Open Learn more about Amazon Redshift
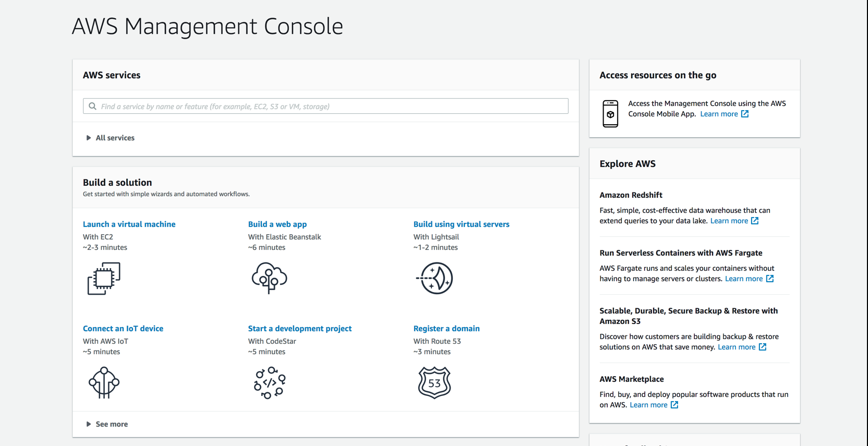868x446 pixels. pos(729,221)
